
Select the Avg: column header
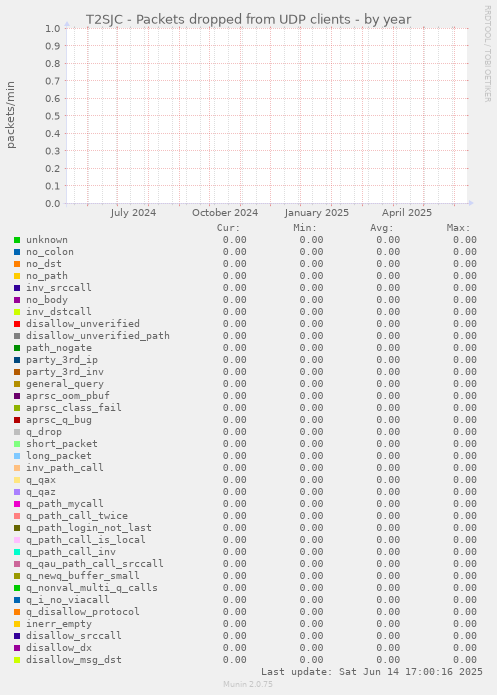click(382, 228)
